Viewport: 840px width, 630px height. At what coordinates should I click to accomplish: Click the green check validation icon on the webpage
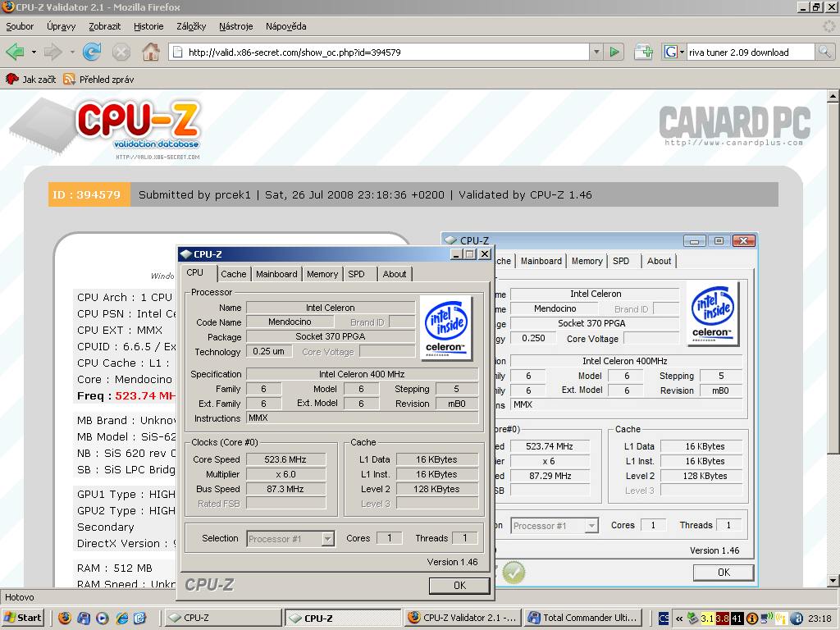click(x=514, y=572)
